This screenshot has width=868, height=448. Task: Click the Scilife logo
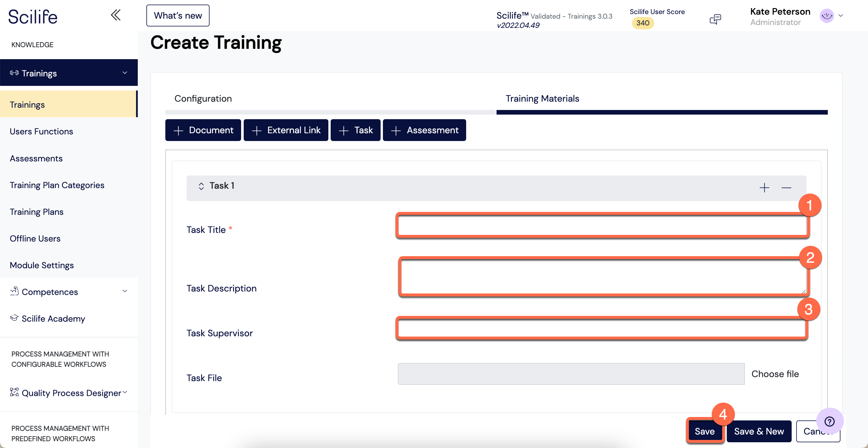pyautogui.click(x=33, y=17)
